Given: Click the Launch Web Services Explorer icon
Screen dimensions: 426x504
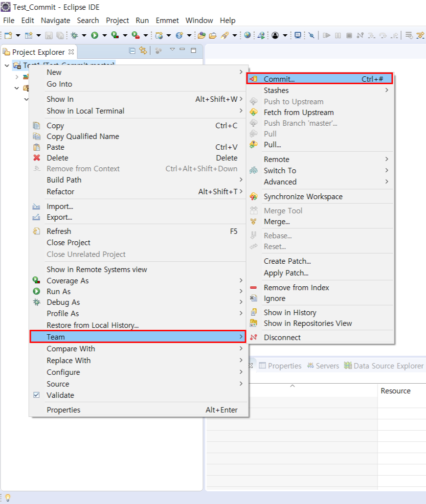Looking at the screenshot, I should coord(261,35).
